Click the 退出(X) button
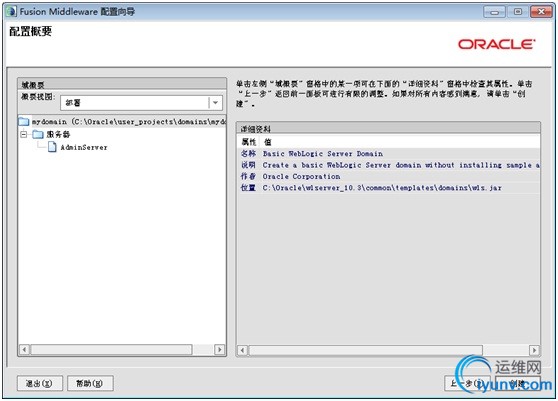Image resolution: width=558 pixels, height=401 pixels. [x=40, y=383]
